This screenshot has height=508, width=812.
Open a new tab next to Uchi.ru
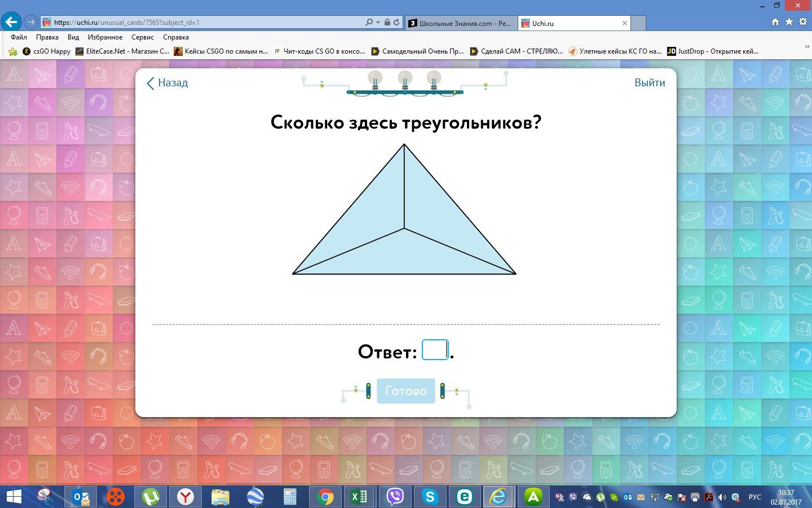click(x=638, y=23)
